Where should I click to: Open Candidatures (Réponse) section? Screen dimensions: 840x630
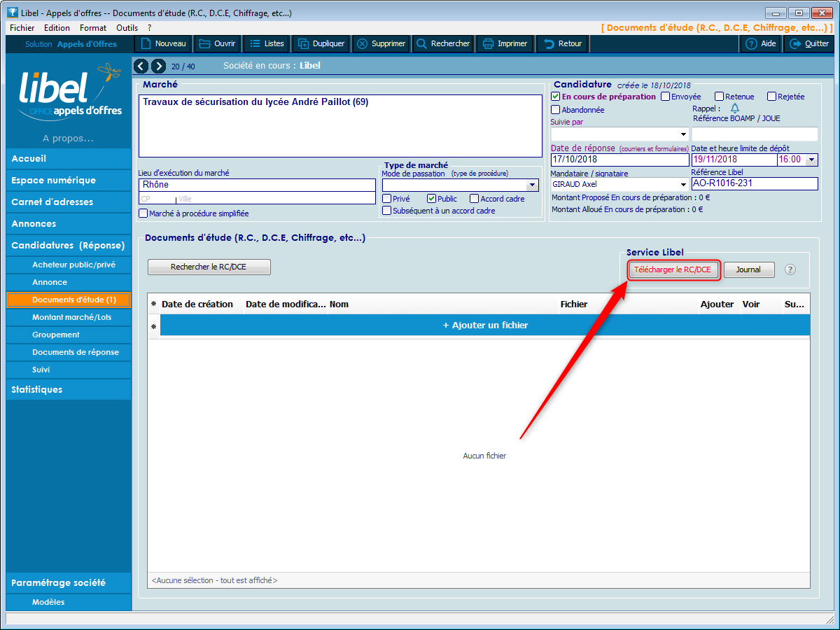tap(69, 246)
